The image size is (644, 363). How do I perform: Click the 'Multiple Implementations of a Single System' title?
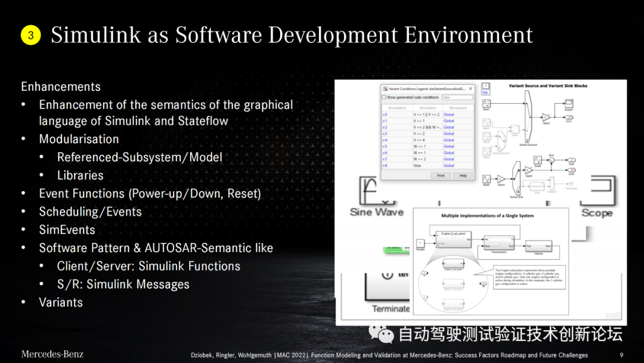[x=488, y=216]
